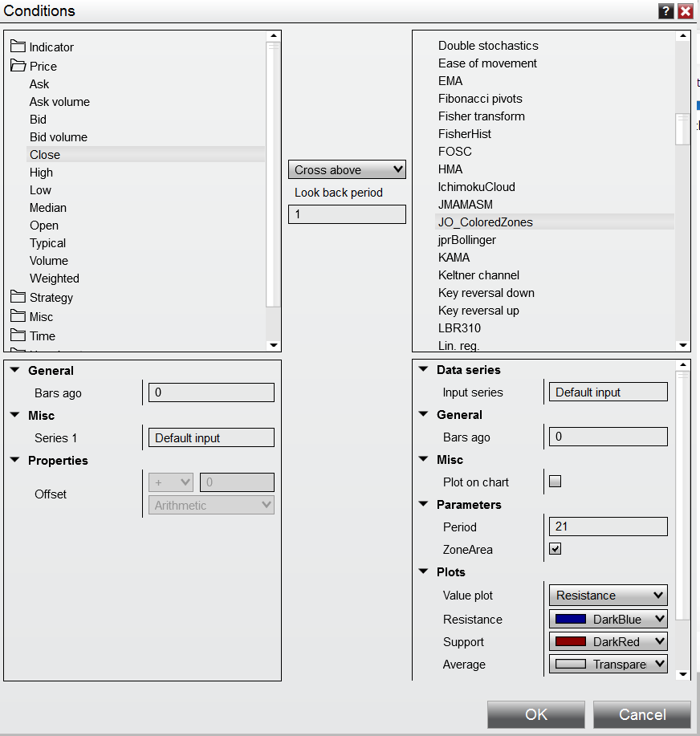Select Ask in the Price list
The width and height of the screenshot is (700, 736).
[39, 84]
